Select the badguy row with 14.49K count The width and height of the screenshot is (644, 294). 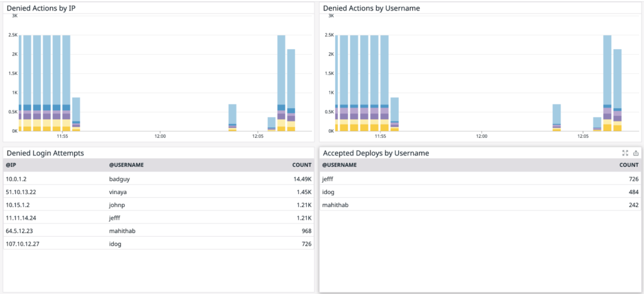pos(157,178)
